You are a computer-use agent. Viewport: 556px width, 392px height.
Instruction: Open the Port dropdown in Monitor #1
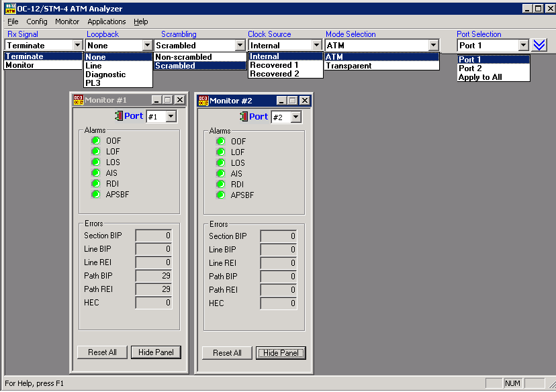point(171,116)
